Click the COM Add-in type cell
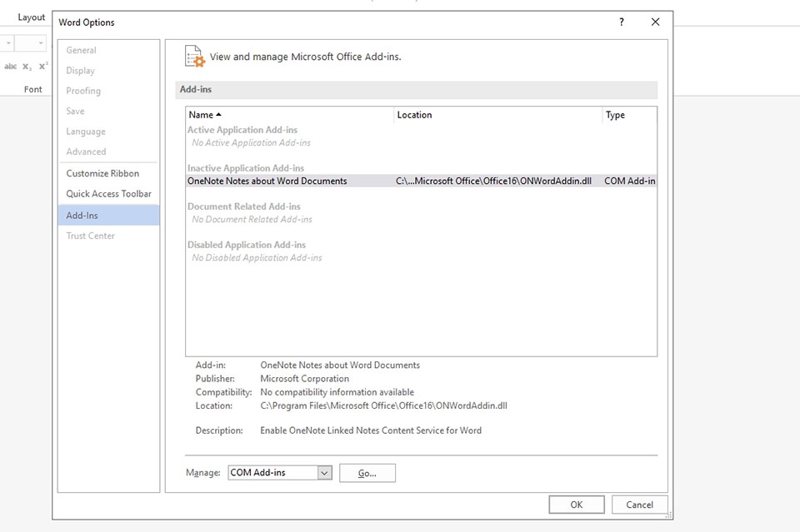Screen dimensions: 800x532 coord(630,181)
